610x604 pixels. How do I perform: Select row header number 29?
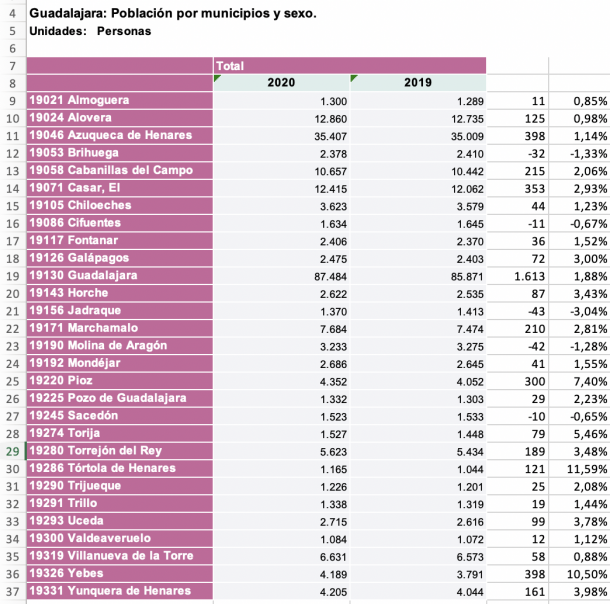point(12,451)
